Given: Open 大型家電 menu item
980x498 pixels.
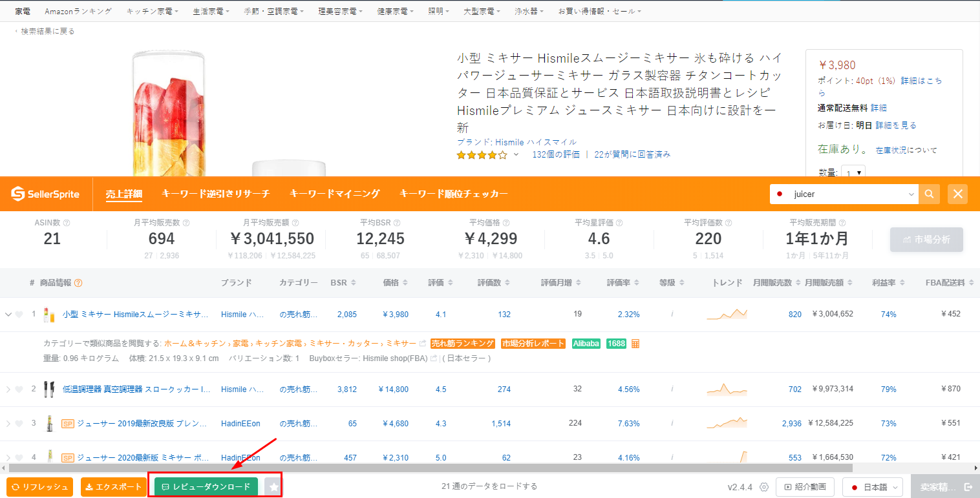Looking at the screenshot, I should [482, 12].
